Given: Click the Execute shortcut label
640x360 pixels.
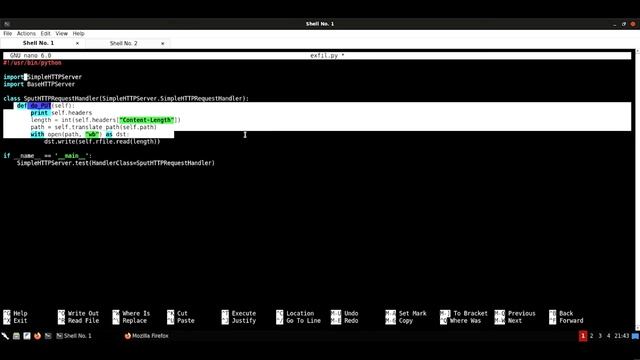Looking at the screenshot, I should pyautogui.click(x=244, y=313).
